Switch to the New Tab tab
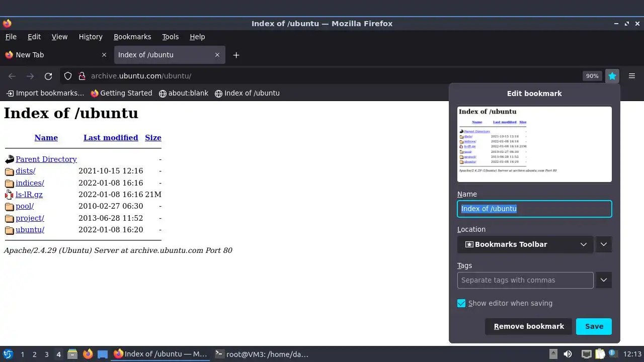Viewport: 644px width, 362px height. (x=56, y=55)
